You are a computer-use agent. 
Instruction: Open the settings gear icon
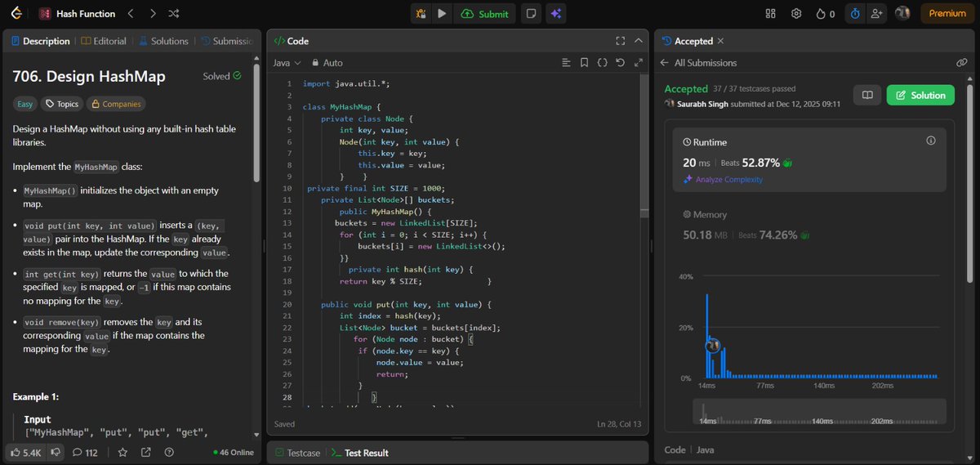click(x=796, y=13)
